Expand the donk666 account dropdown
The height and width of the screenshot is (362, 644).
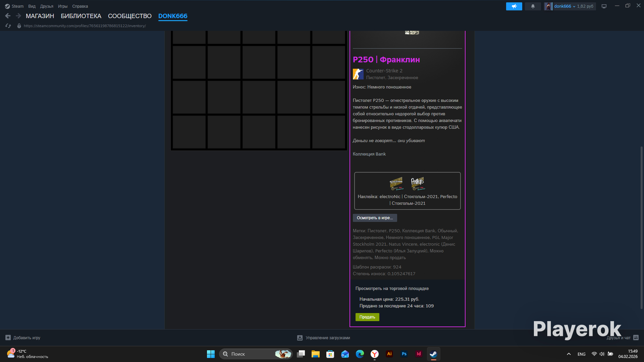tap(574, 7)
